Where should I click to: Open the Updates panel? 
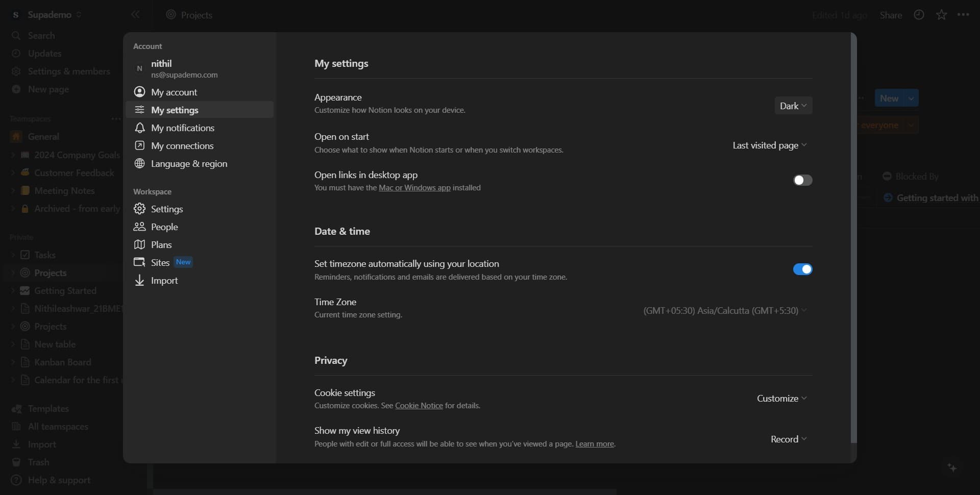(44, 53)
